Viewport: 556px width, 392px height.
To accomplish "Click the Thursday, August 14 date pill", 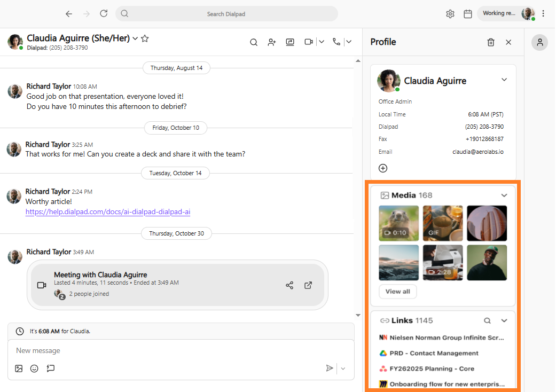I will click(176, 68).
